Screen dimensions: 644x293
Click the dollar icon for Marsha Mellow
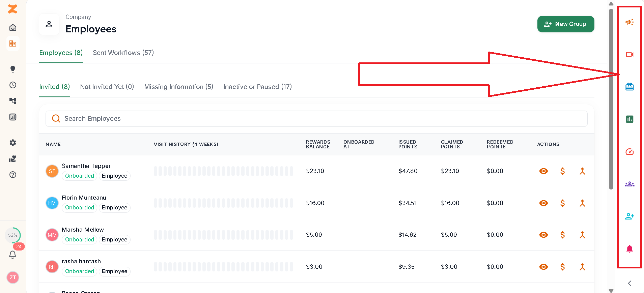click(x=563, y=235)
